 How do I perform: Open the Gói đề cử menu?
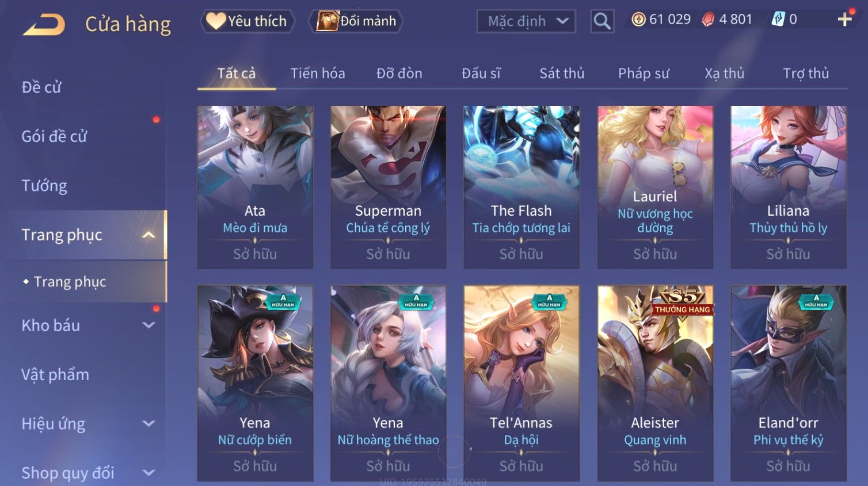coord(54,137)
